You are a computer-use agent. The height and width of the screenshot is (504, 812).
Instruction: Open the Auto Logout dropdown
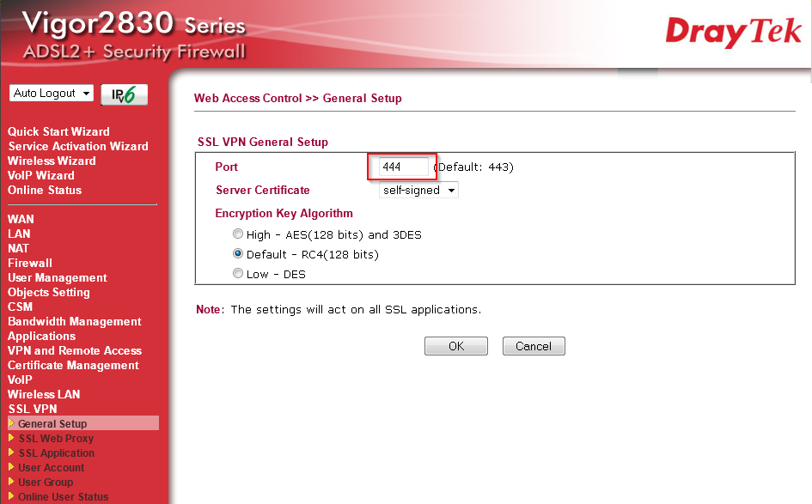point(52,93)
